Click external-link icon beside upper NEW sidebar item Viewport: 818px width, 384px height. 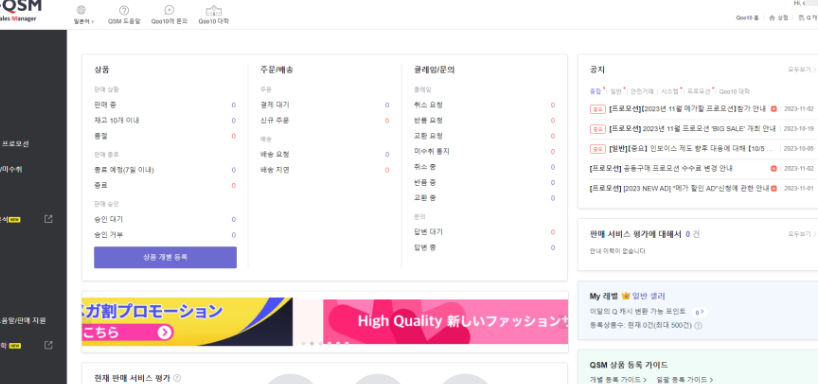pos(49,219)
